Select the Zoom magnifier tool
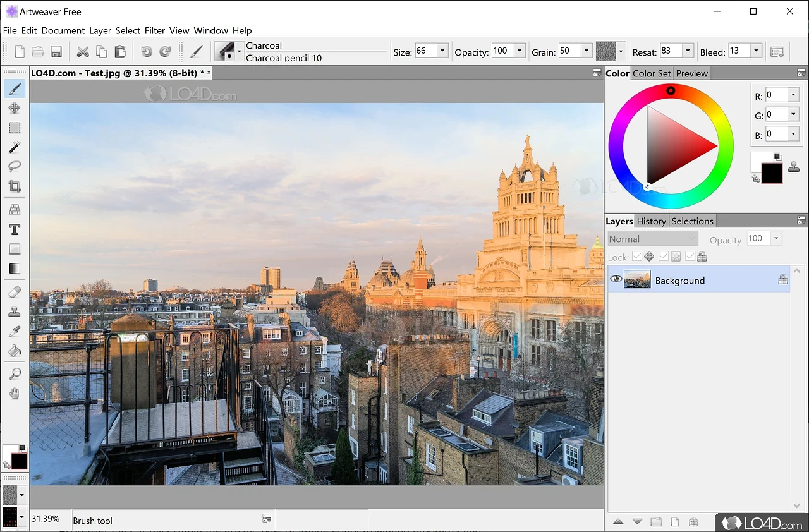The height and width of the screenshot is (532, 809). click(15, 374)
